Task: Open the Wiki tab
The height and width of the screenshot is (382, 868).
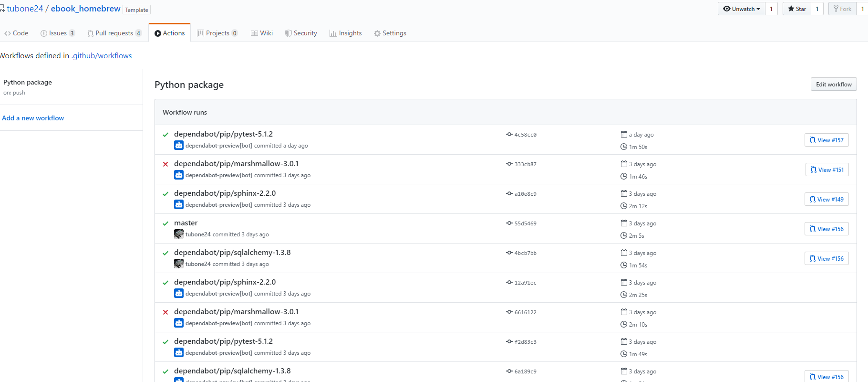Action: point(262,33)
